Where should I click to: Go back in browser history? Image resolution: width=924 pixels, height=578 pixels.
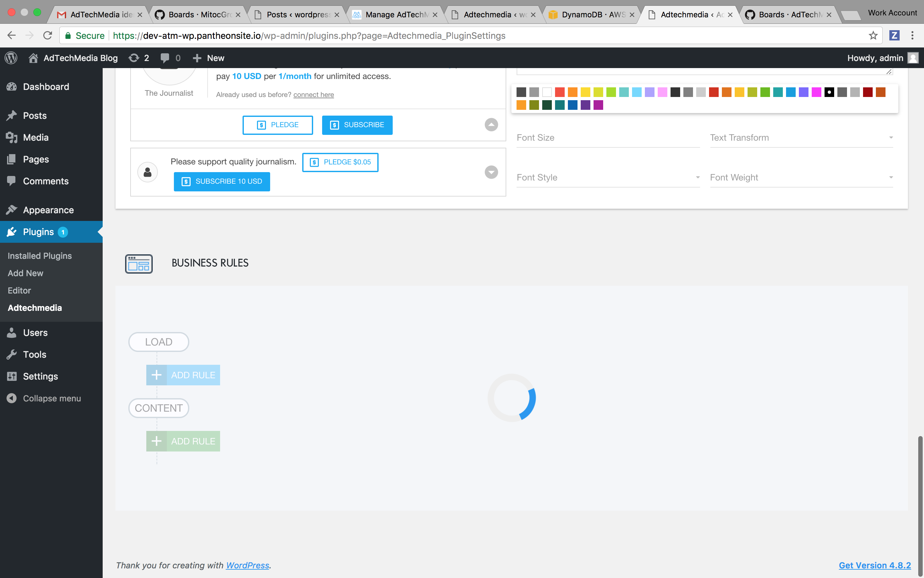coord(12,36)
